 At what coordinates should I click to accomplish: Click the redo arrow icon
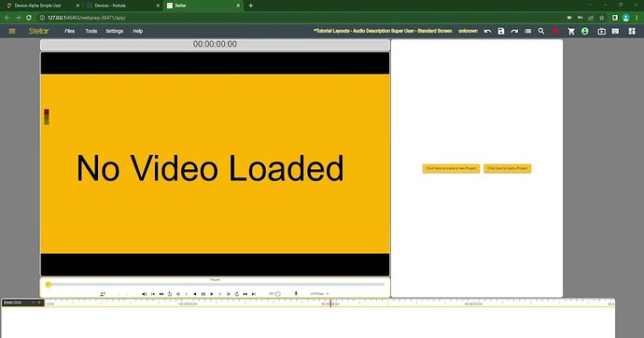pyautogui.click(x=514, y=31)
